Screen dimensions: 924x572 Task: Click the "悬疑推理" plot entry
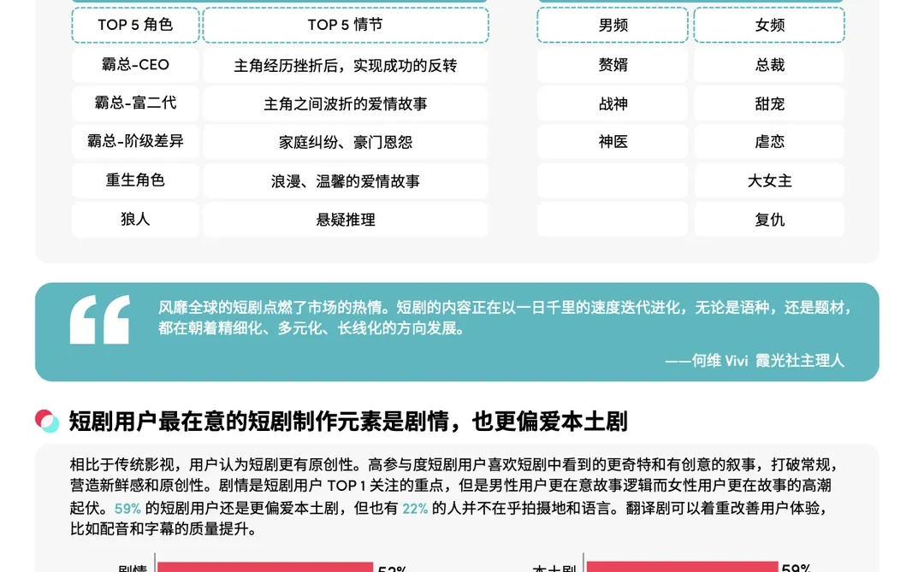[x=345, y=219]
